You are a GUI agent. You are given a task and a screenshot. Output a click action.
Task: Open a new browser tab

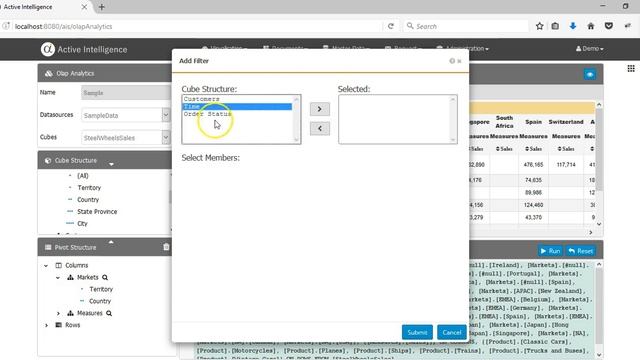coord(102,7)
